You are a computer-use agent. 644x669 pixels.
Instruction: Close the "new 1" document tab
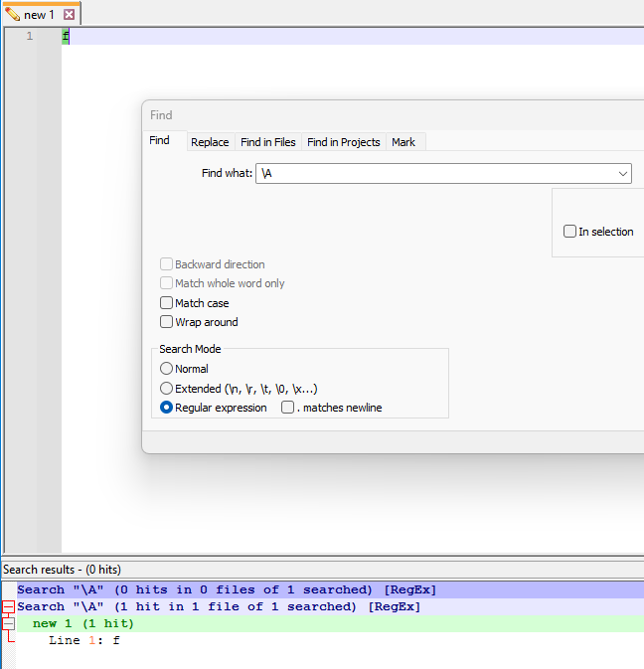pos(70,15)
